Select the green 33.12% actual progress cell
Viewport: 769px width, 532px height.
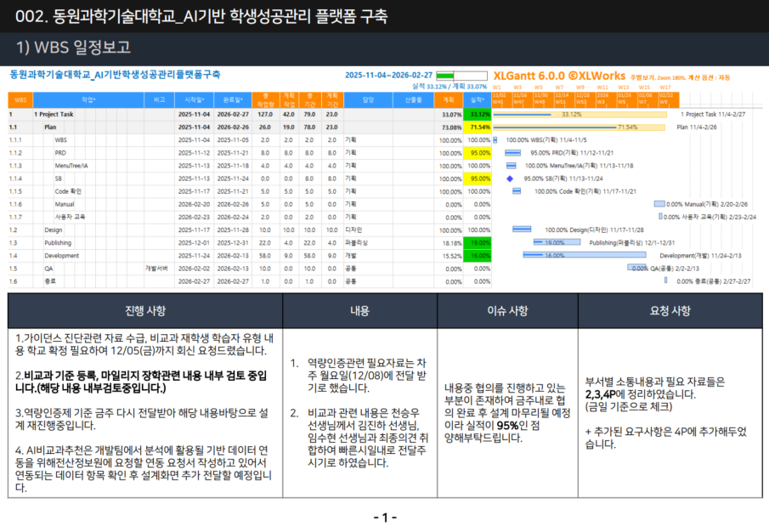[x=480, y=114]
